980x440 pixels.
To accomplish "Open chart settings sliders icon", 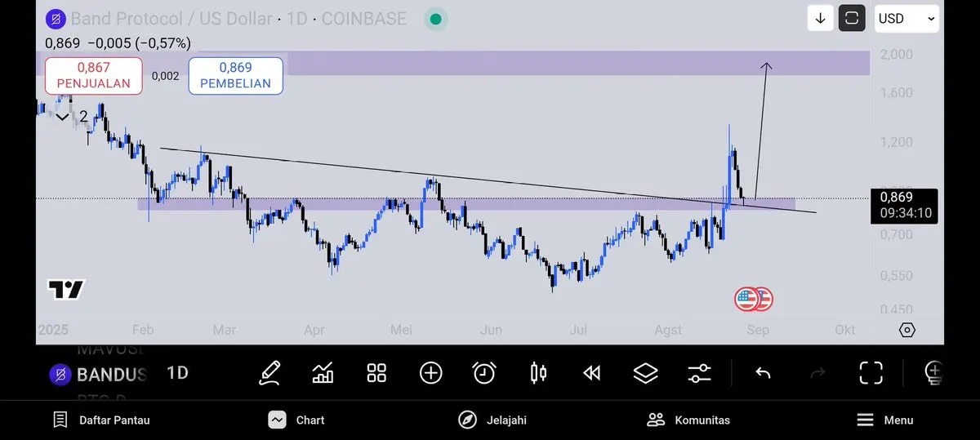I will (699, 373).
